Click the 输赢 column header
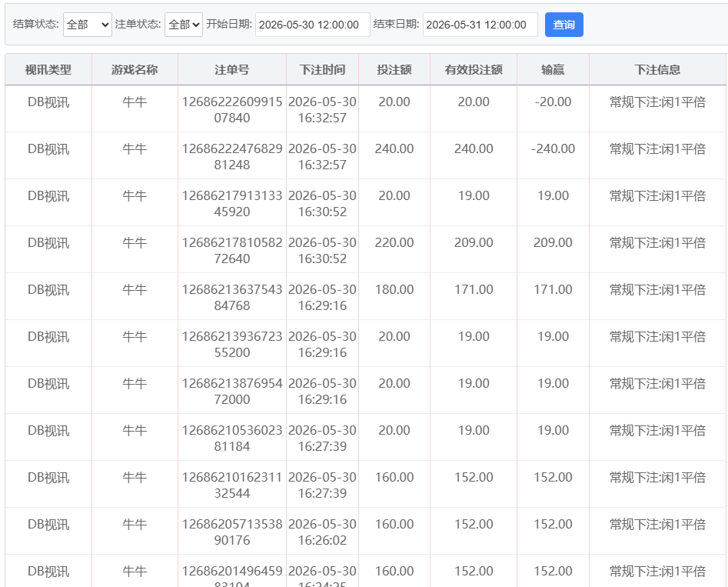This screenshot has width=728, height=587. [553, 70]
